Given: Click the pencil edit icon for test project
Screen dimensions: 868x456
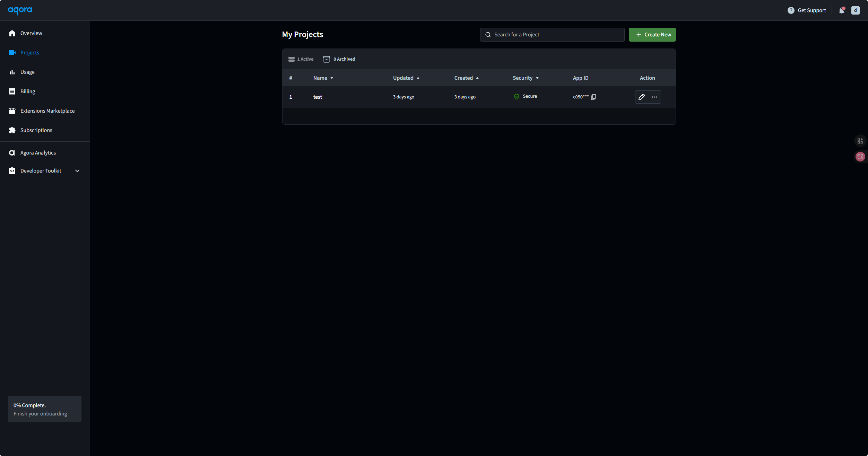Looking at the screenshot, I should (641, 97).
